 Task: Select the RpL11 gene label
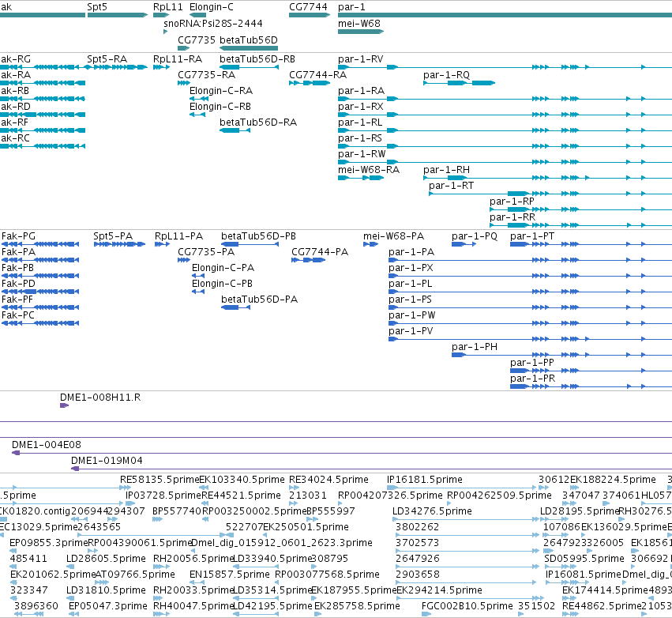[168, 7]
